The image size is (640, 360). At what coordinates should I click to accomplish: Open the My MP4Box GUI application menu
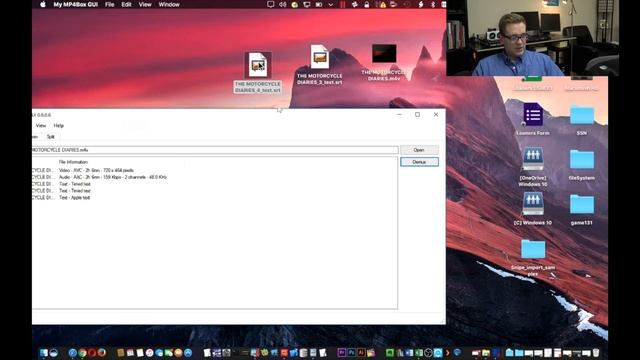click(x=76, y=4)
